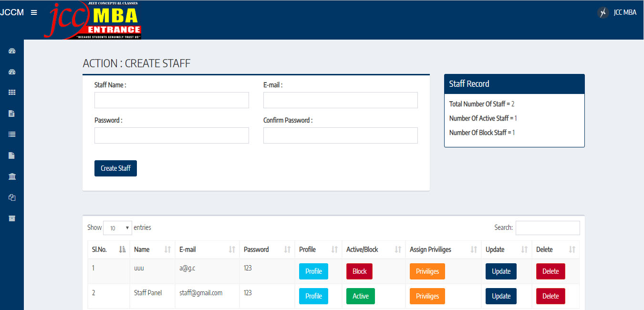Click the Staff Name input field

point(172,100)
